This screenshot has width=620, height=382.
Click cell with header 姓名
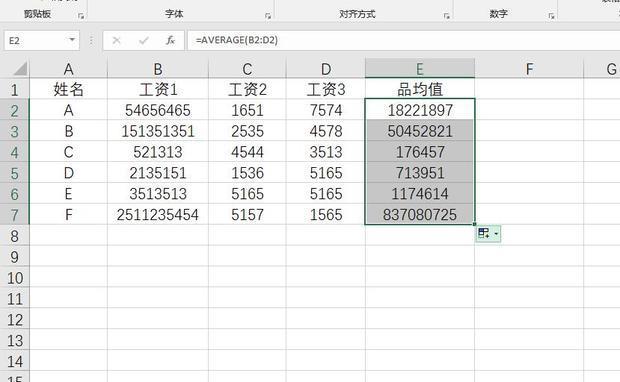click(x=68, y=89)
